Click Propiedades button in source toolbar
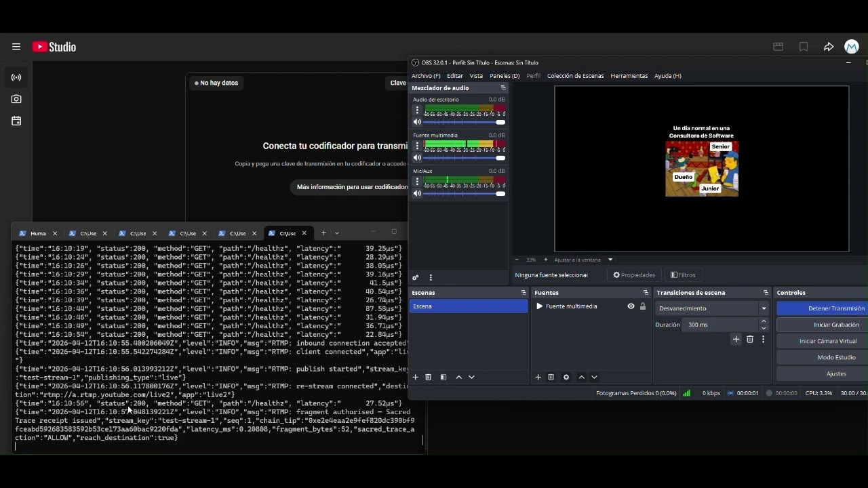 (634, 275)
